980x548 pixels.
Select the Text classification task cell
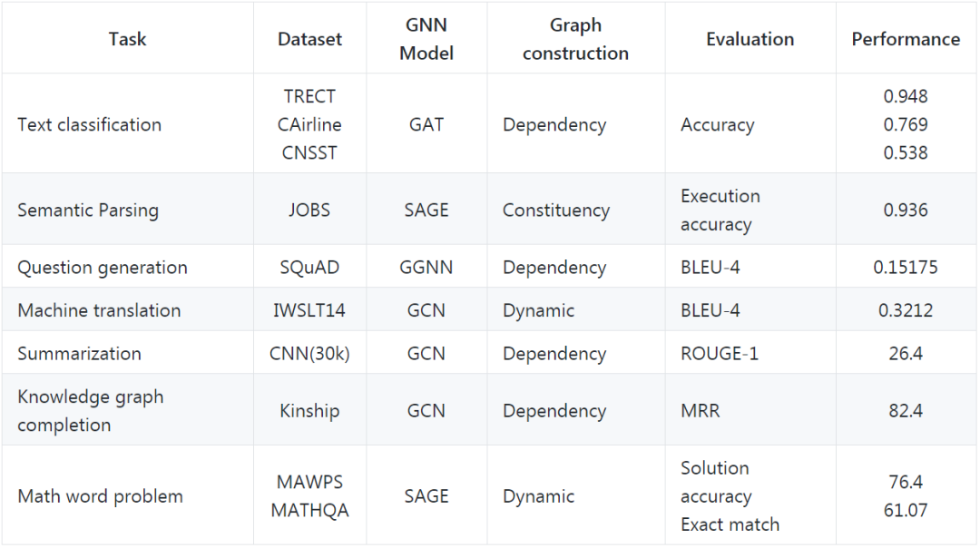[128, 123]
